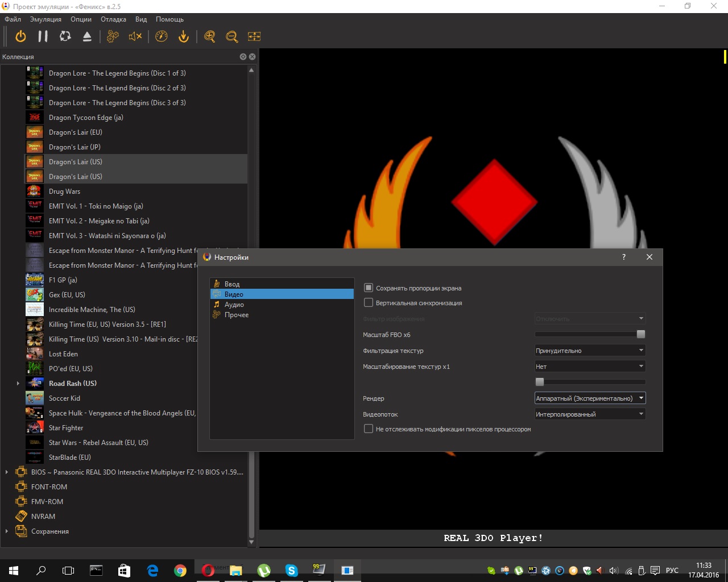Open the 'Фильтрация текстур' dropdown
Viewport: 728px width, 582px height.
(x=590, y=351)
